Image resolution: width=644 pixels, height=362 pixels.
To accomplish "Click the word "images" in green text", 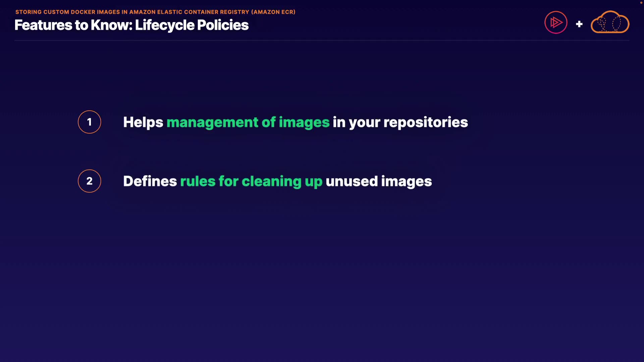I will click(304, 122).
